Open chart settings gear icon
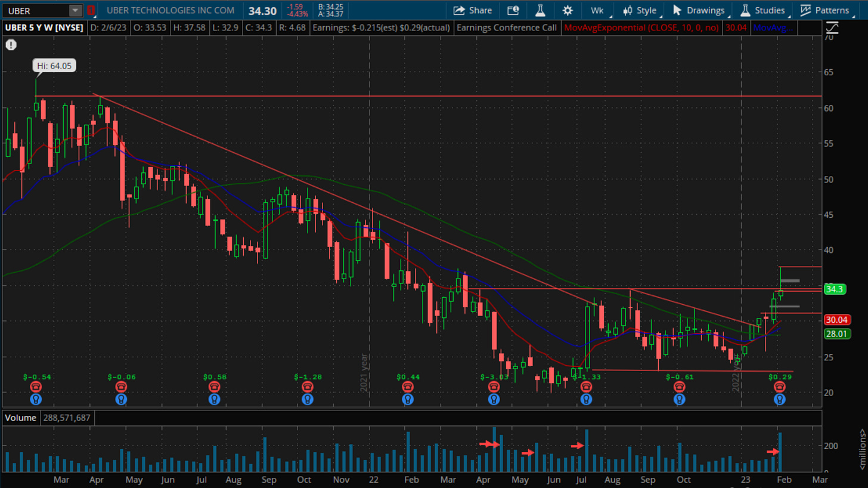Screen dimensions: 868x488 click(x=568, y=10)
